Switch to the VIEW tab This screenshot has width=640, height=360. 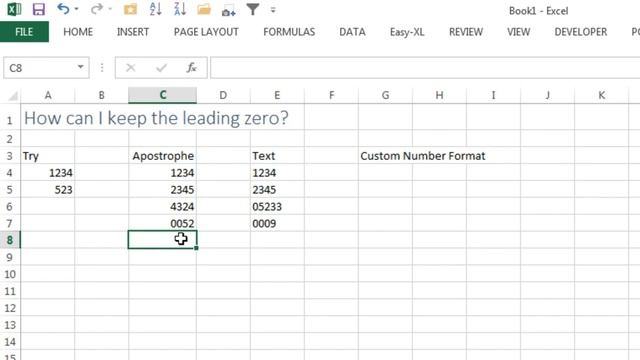click(518, 32)
